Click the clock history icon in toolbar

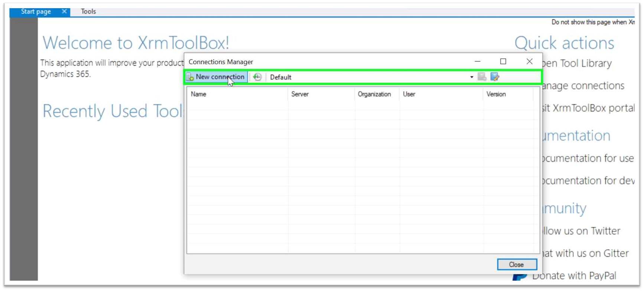coord(257,77)
